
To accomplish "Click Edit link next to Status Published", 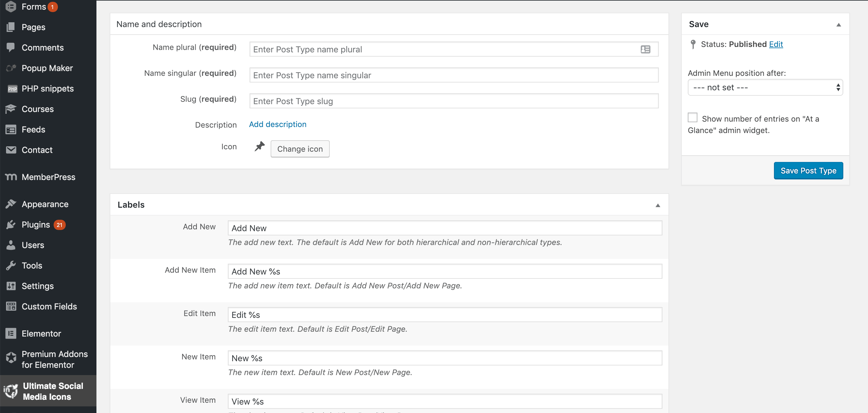I will [x=776, y=44].
